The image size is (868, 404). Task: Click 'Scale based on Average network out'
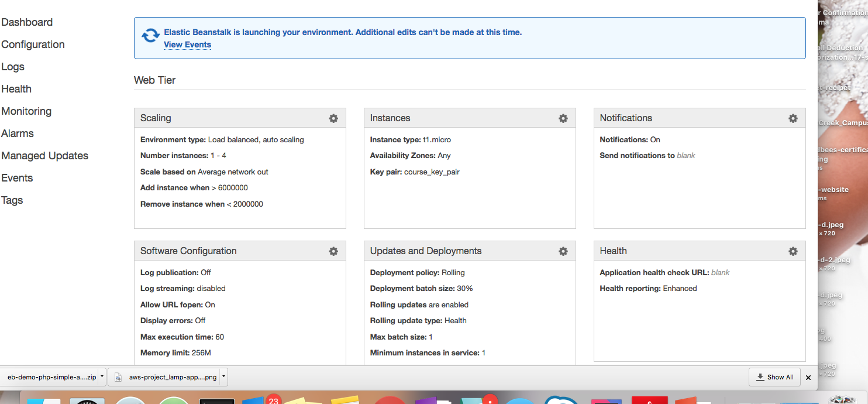tap(204, 172)
